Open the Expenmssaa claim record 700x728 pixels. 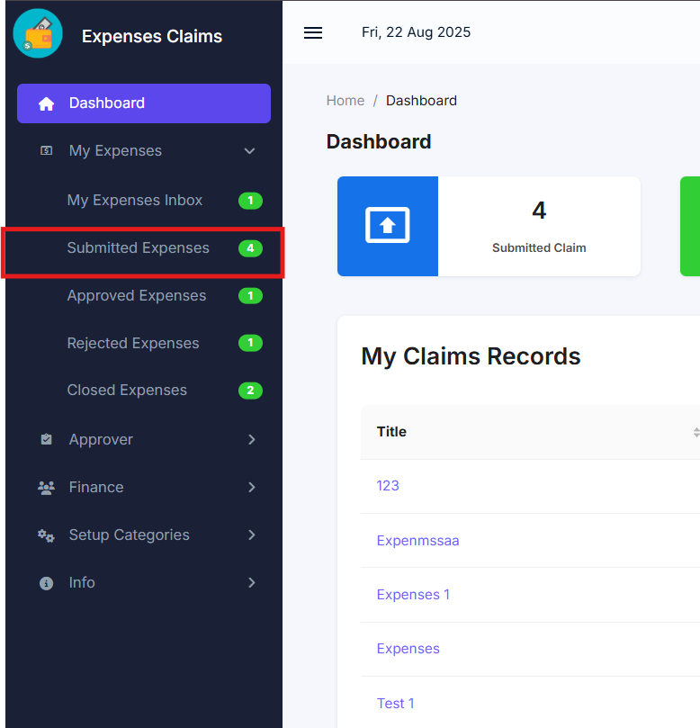point(417,541)
